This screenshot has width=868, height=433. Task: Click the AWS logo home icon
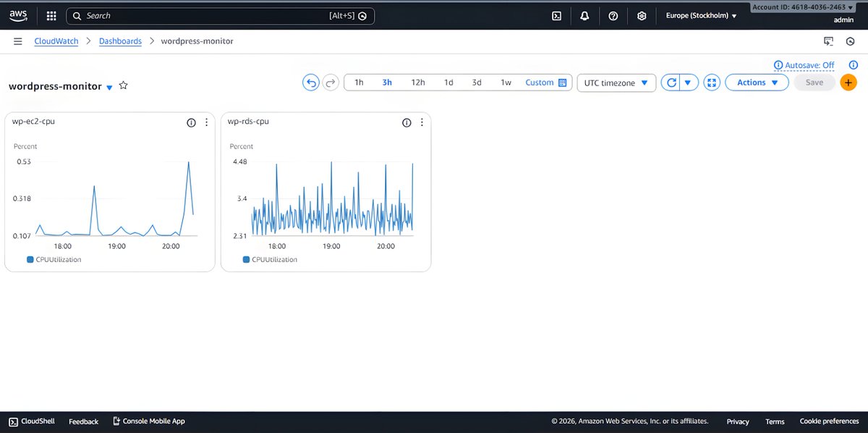click(18, 15)
